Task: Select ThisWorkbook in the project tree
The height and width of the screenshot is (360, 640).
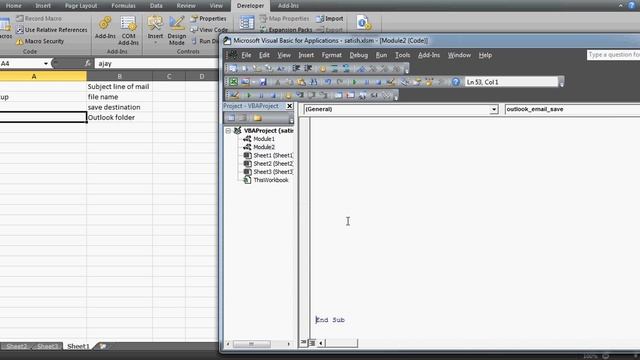Action: (271, 180)
